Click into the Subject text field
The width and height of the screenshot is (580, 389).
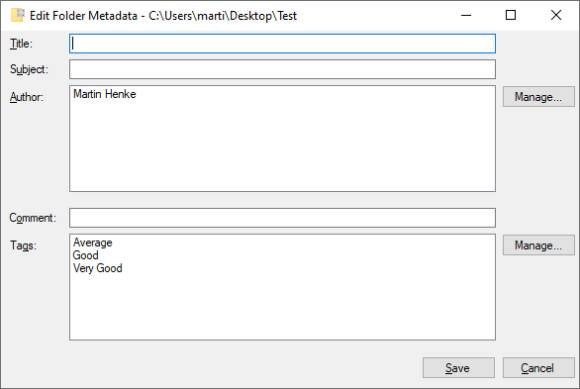[282, 69]
